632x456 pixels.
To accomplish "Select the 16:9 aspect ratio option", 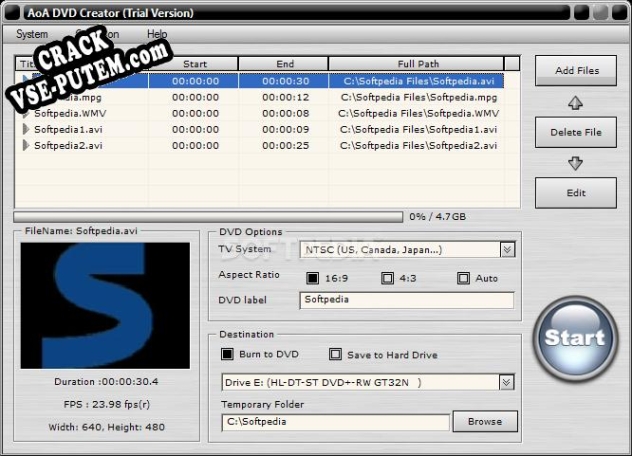I will tap(312, 278).
